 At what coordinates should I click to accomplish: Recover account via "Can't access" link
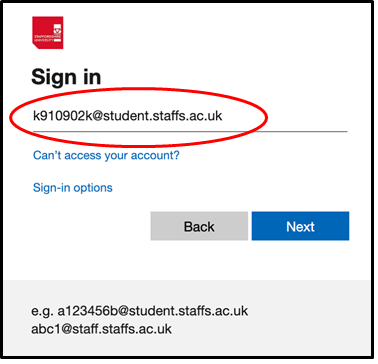click(x=107, y=157)
